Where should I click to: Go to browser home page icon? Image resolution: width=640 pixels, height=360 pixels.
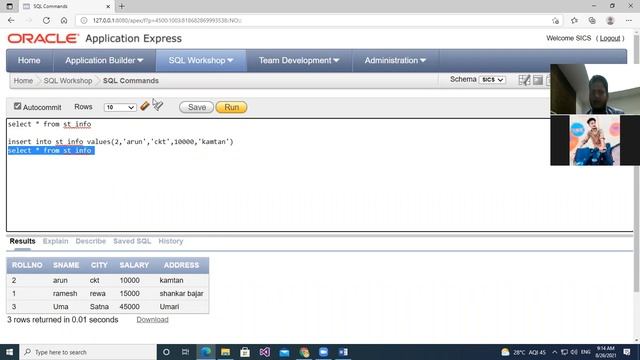(64, 20)
